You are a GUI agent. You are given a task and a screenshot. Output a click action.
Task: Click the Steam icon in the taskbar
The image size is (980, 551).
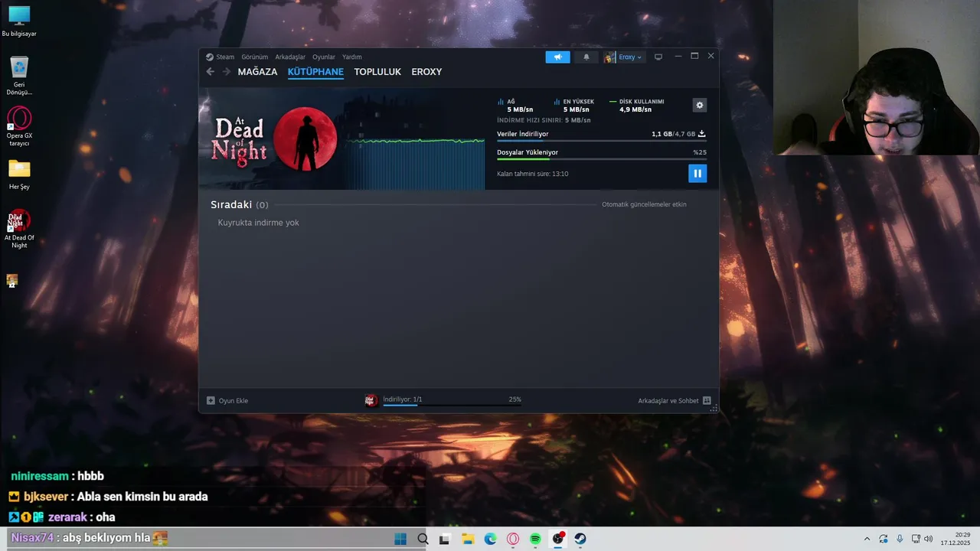580,539
